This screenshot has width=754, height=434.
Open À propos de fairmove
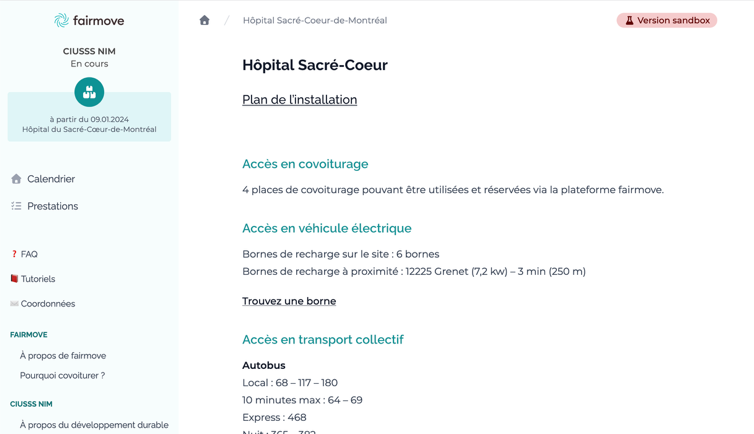(63, 356)
